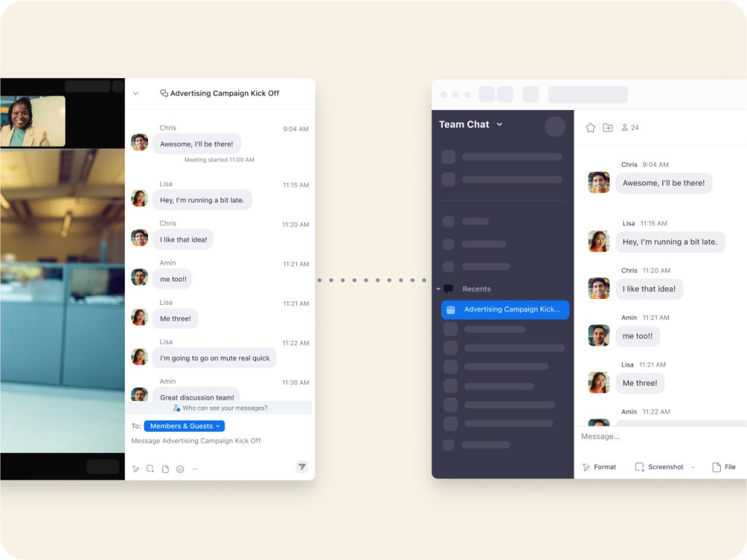The image size is (747, 560).
Task: Open Screenshot options dropdown arrow
Action: tap(693, 467)
